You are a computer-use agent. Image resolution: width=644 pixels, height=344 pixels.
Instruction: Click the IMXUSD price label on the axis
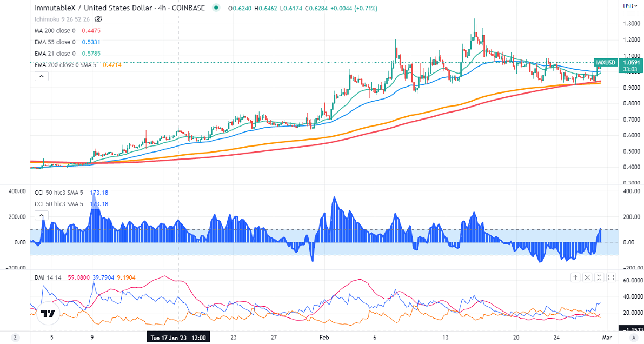pyautogui.click(x=604, y=62)
